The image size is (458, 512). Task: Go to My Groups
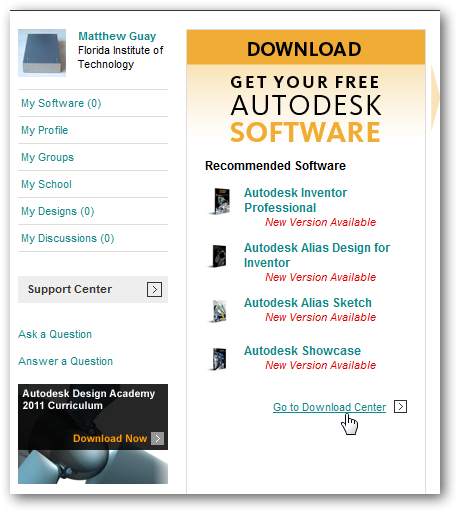pos(47,157)
